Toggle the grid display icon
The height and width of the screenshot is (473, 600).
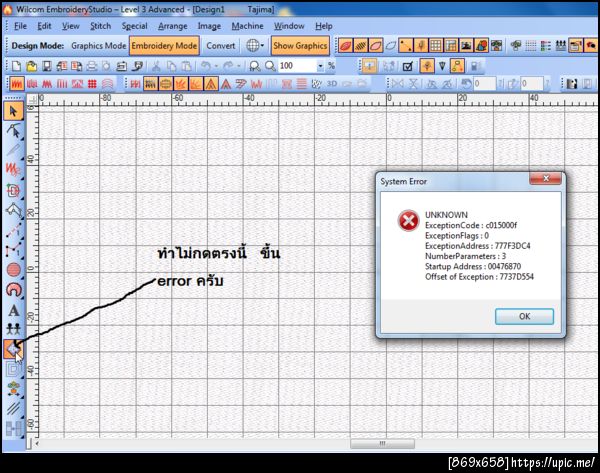pos(436,46)
